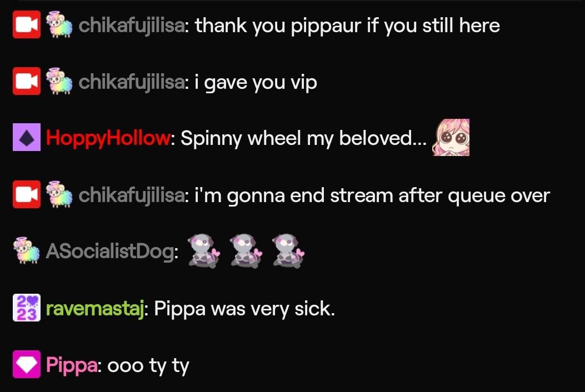Click first gray creature emote from ASocialistDog
Viewport: 585px width, 392px height.
[203, 250]
